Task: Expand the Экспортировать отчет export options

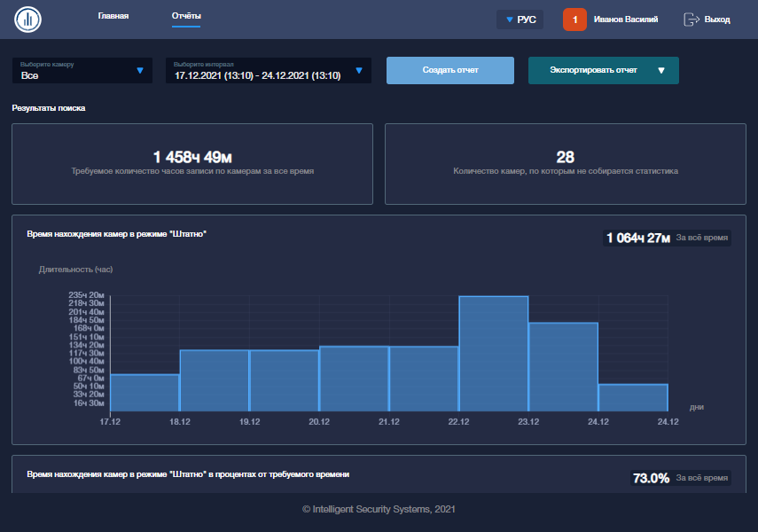Action: click(603, 70)
